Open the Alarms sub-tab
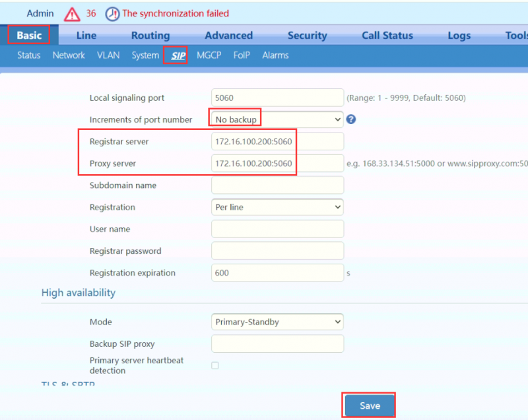 tap(275, 55)
